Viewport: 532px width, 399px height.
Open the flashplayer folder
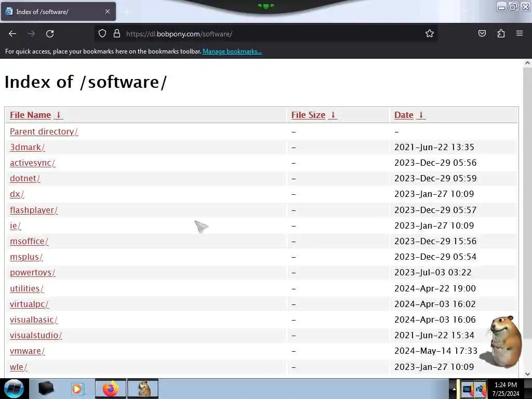(x=34, y=210)
